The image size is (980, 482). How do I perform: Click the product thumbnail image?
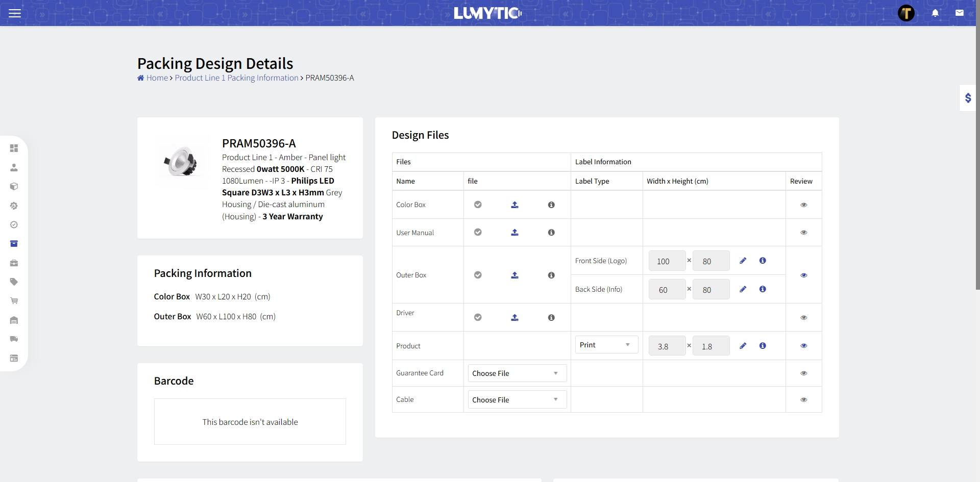[x=181, y=162]
